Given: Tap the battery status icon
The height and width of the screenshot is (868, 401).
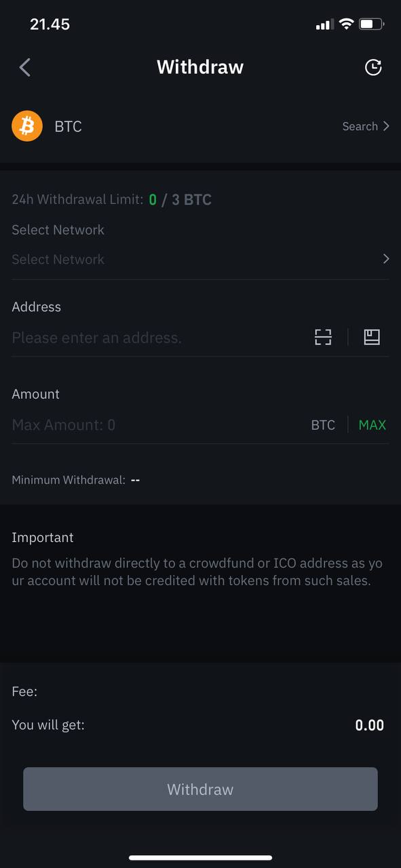Looking at the screenshot, I should pyautogui.click(x=372, y=24).
